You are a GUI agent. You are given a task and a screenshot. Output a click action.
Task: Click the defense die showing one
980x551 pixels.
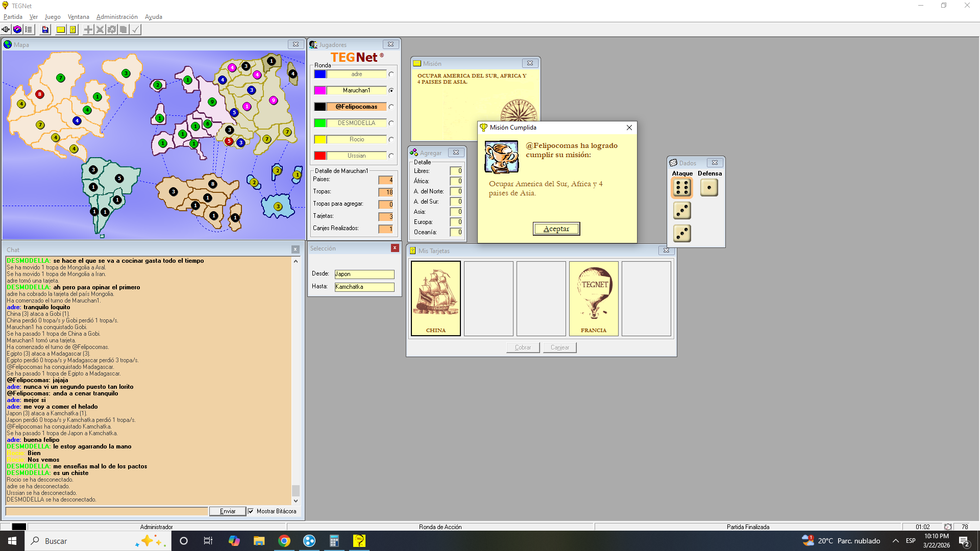click(709, 188)
